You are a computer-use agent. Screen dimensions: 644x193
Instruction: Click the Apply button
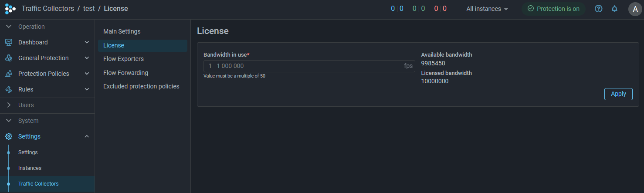(618, 94)
